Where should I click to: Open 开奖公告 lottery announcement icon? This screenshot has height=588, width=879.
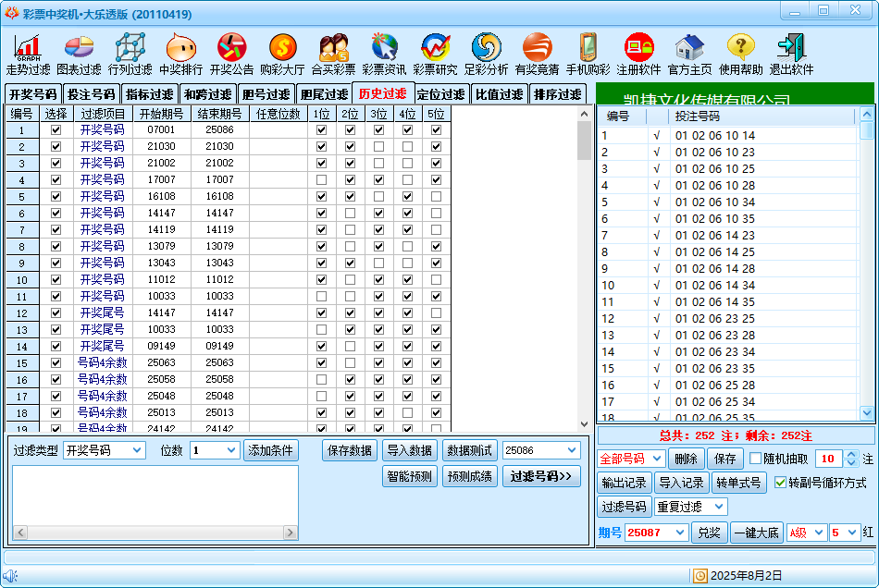click(x=231, y=48)
